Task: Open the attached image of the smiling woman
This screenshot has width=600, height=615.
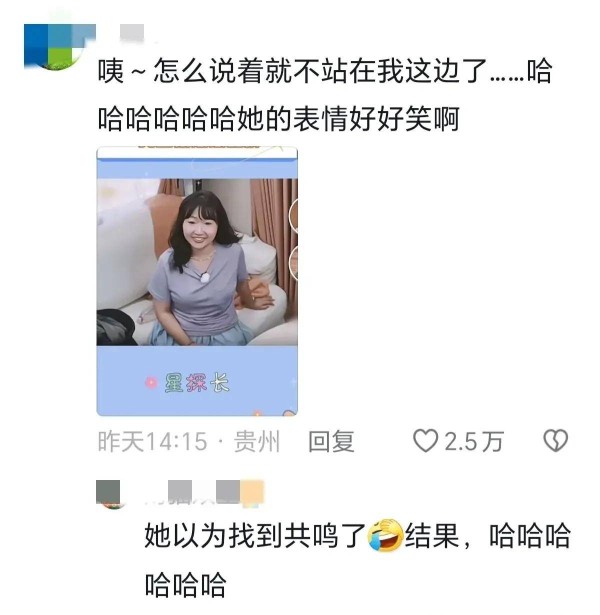Action: pos(197,281)
